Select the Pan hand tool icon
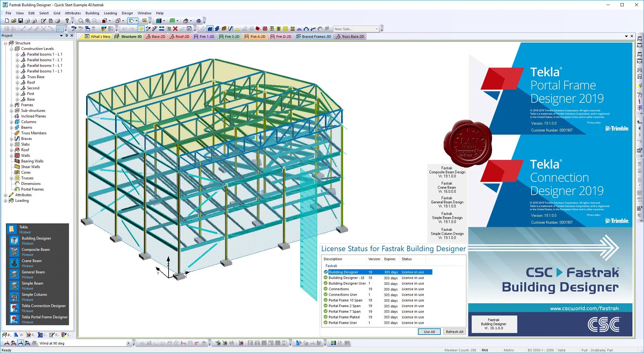The image size is (644, 353). (131, 21)
